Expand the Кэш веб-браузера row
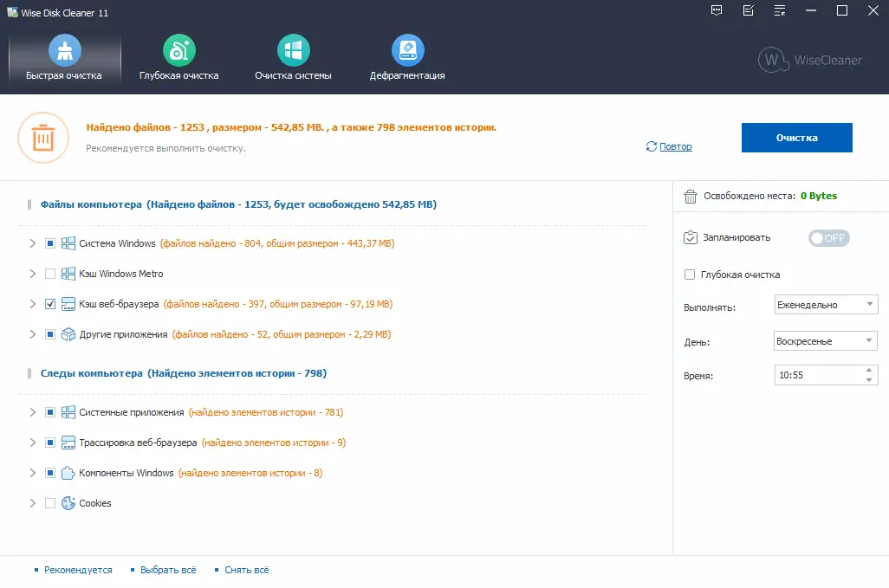This screenshot has height=588, width=889. 33,304
